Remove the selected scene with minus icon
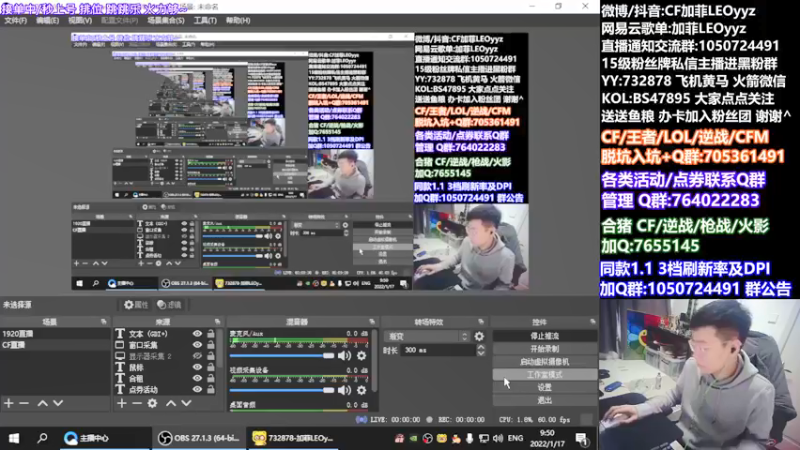The width and height of the screenshot is (800, 450). click(24, 403)
